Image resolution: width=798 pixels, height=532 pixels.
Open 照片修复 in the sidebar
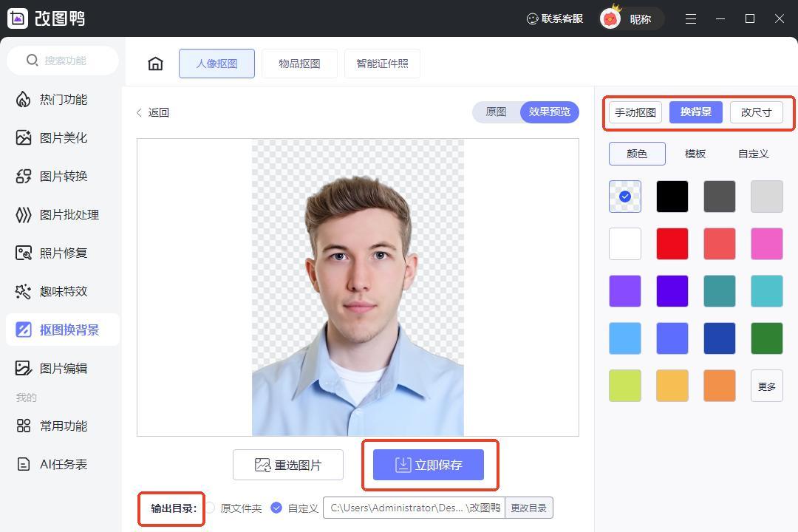(63, 253)
